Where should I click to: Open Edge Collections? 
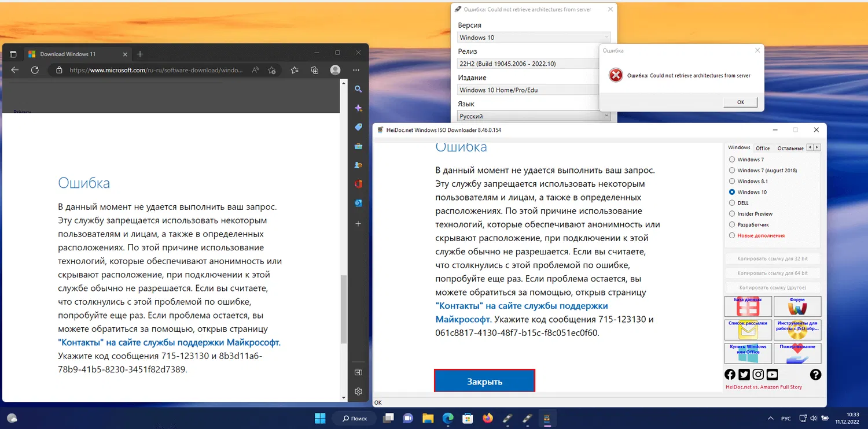click(315, 70)
